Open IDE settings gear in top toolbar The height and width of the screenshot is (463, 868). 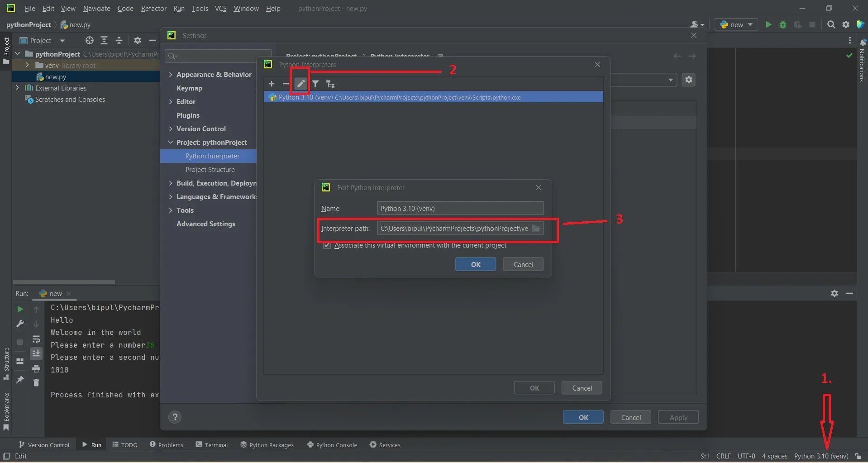[845, 24]
